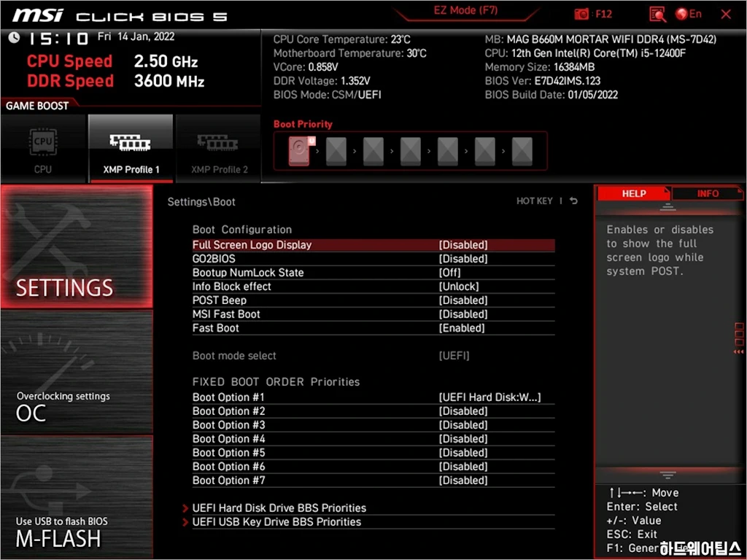
Task: Click the HOT KEY button
Action: [x=535, y=201]
